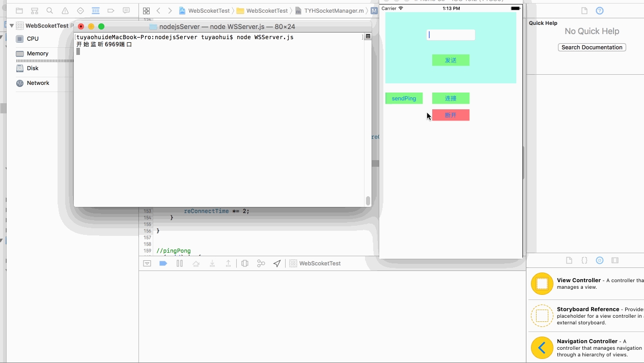Viewport: 644px width, 363px height.
Task: Click the Step Over debug button
Action: point(196,263)
